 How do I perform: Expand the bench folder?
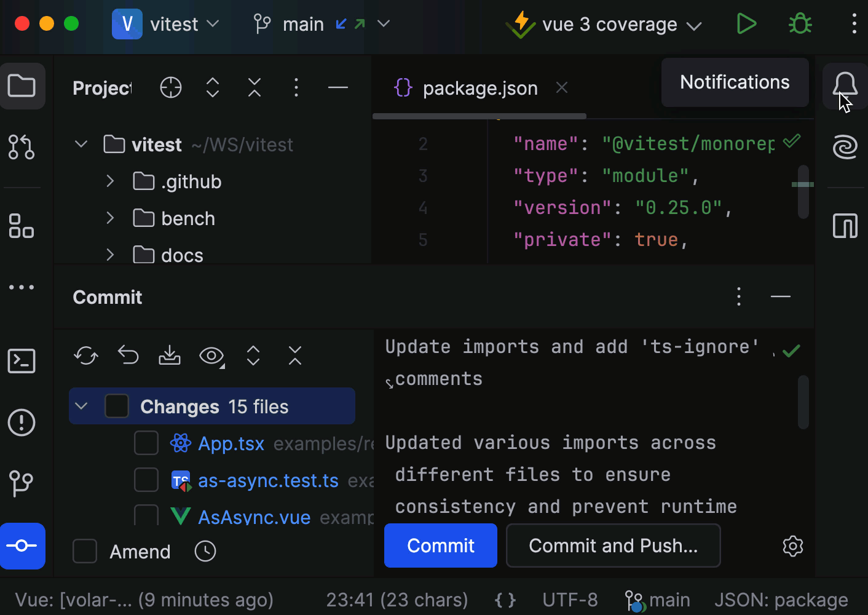(x=110, y=218)
